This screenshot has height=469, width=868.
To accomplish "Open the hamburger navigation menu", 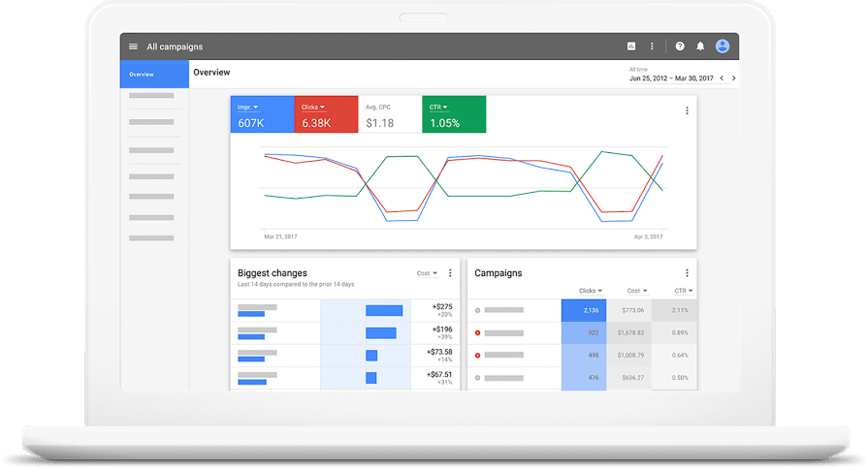I will click(x=133, y=47).
